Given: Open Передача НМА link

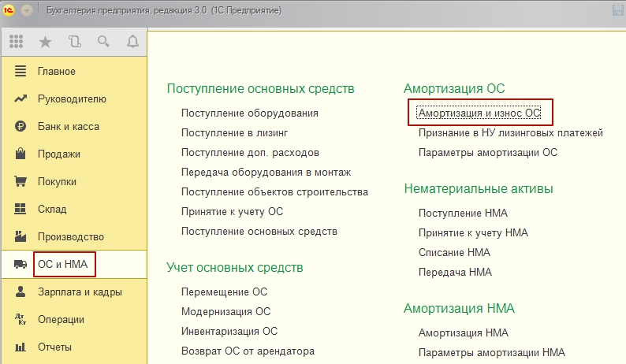Looking at the screenshot, I should click(x=455, y=272).
